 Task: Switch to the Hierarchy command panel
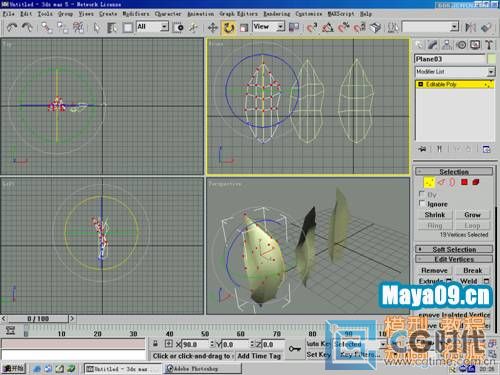[447, 45]
